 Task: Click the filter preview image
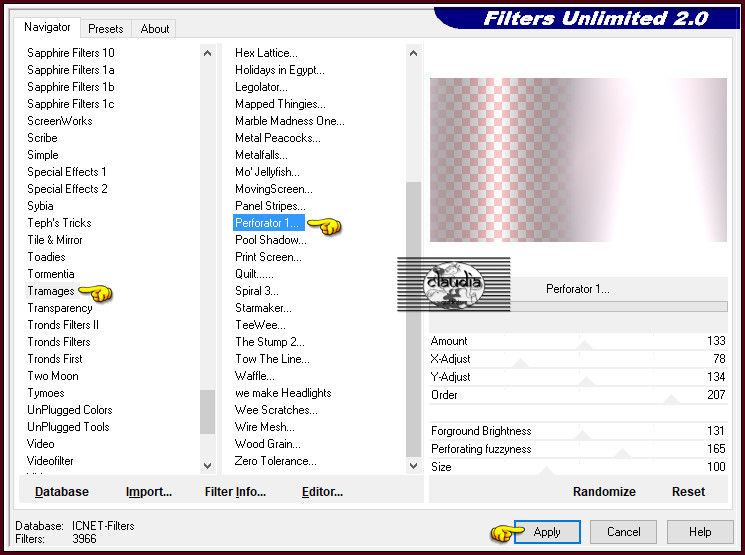[x=578, y=160]
